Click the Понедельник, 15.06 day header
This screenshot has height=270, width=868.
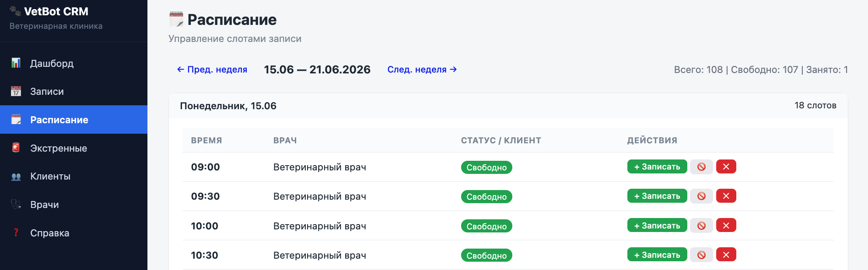tap(228, 106)
